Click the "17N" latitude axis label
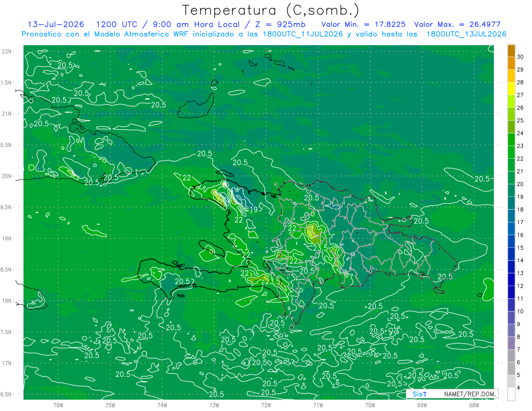 [x=7, y=363]
